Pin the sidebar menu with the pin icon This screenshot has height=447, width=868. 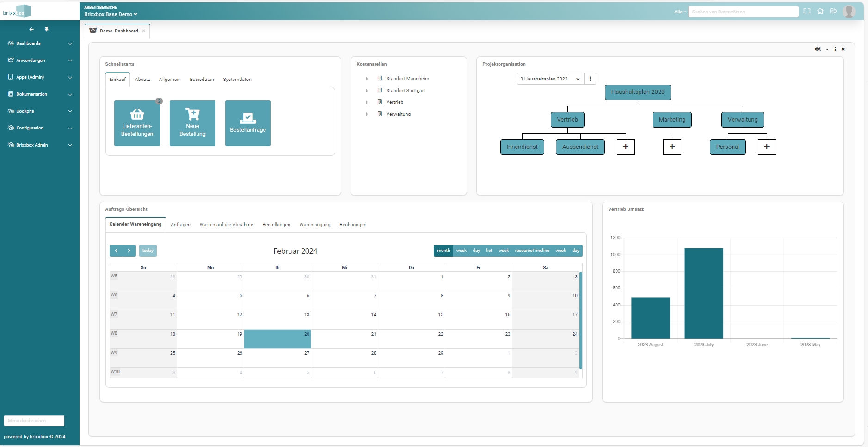[x=46, y=29]
